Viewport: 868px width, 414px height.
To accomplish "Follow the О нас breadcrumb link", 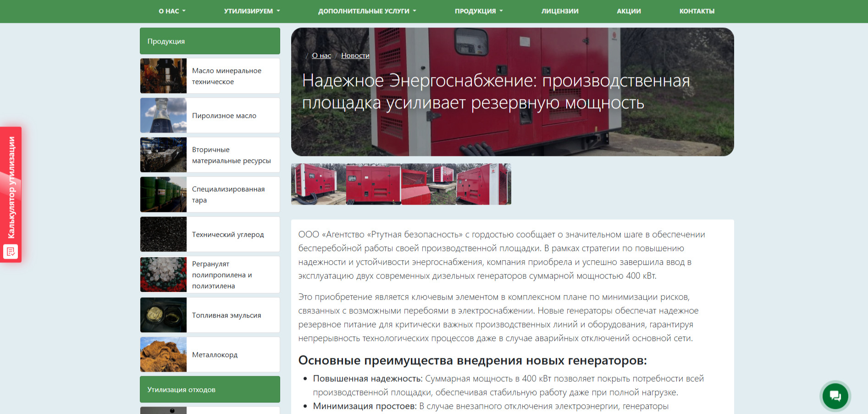I will 321,56.
